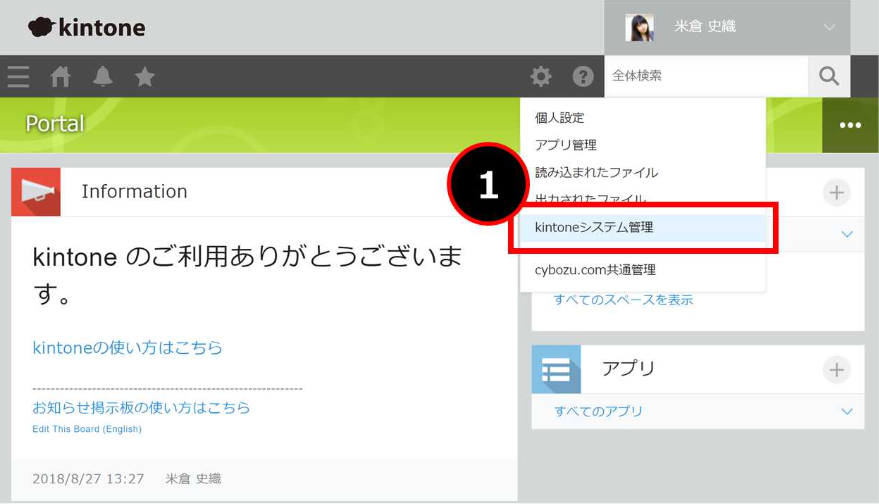Image resolution: width=879 pixels, height=504 pixels.
Task: Click the plus icon to add an app
Action: click(836, 370)
